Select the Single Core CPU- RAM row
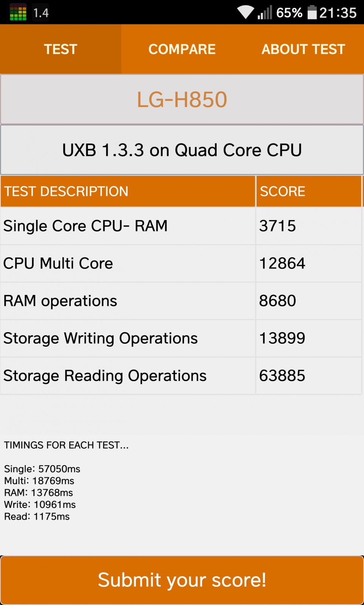 181,226
